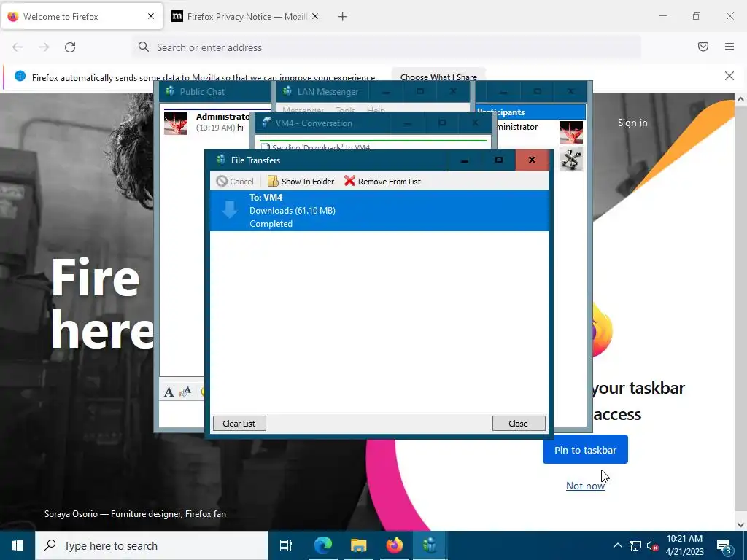Screen dimensions: 747x560
Task: Click the Windows taskbar search box
Action: (x=152, y=545)
